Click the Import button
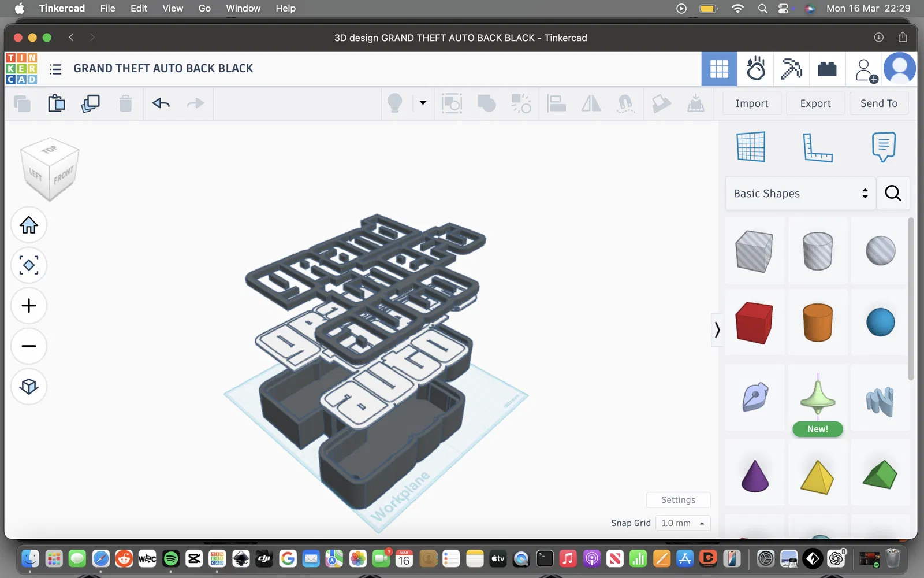The image size is (924, 578). coord(752,103)
